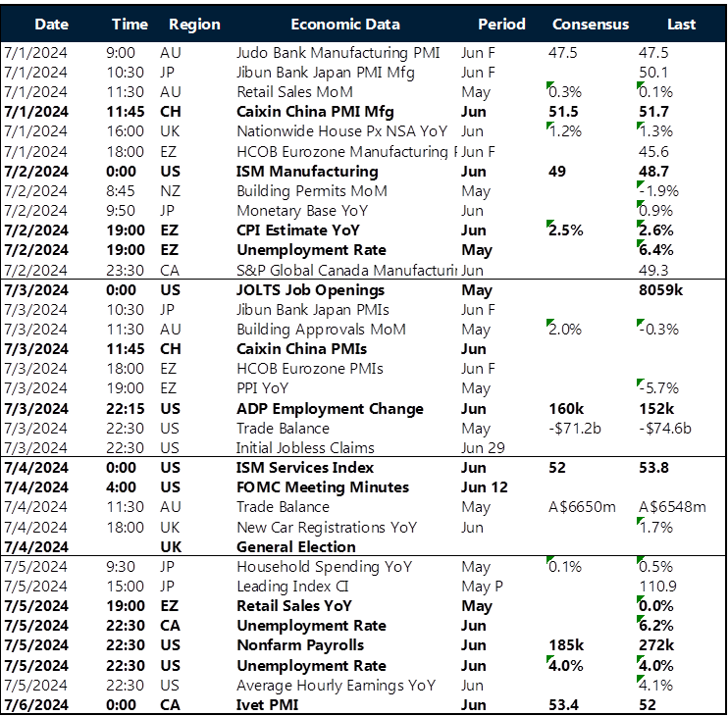Click the May P period cell
Screen dimensions: 728x716
tap(482, 587)
